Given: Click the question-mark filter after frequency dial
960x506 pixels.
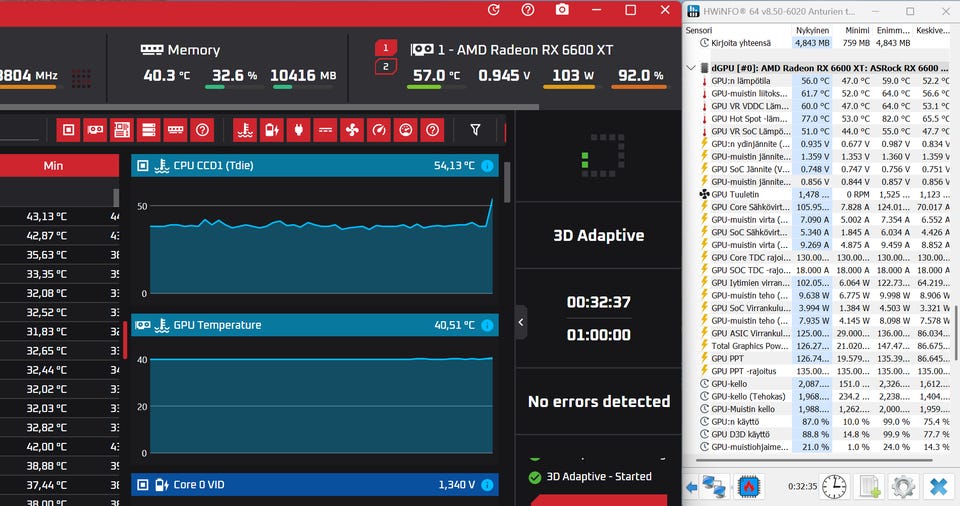Looking at the screenshot, I should pyautogui.click(x=433, y=130).
